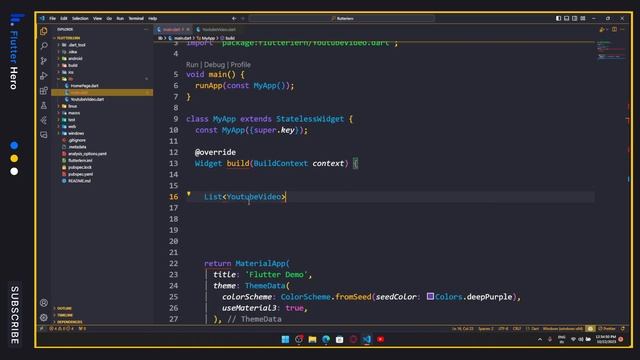640x360 pixels.
Task: Open the Search view in activity bar
Action: (44, 46)
